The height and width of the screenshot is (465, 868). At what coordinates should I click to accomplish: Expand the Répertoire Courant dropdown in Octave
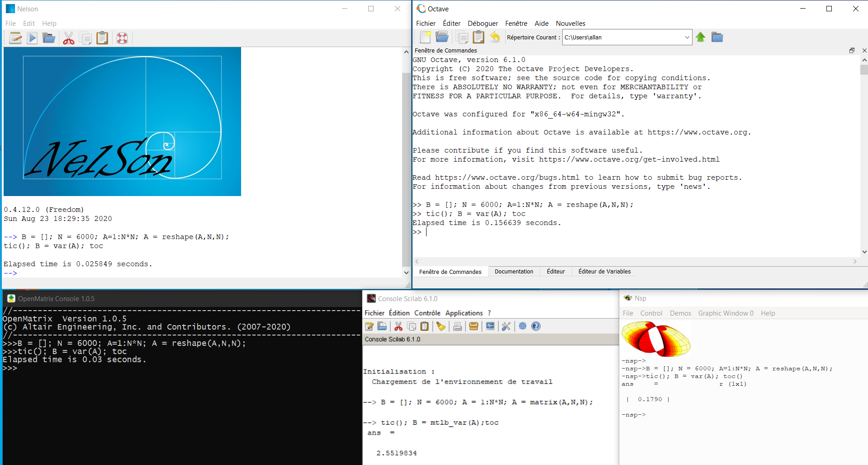click(x=687, y=37)
